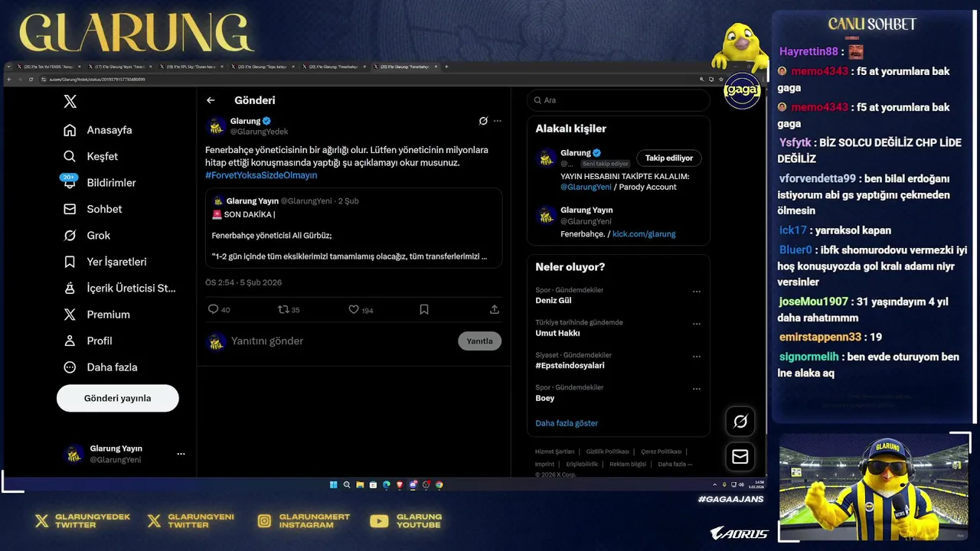Click the share icon under the post
This screenshot has width=980, height=551.
click(495, 309)
